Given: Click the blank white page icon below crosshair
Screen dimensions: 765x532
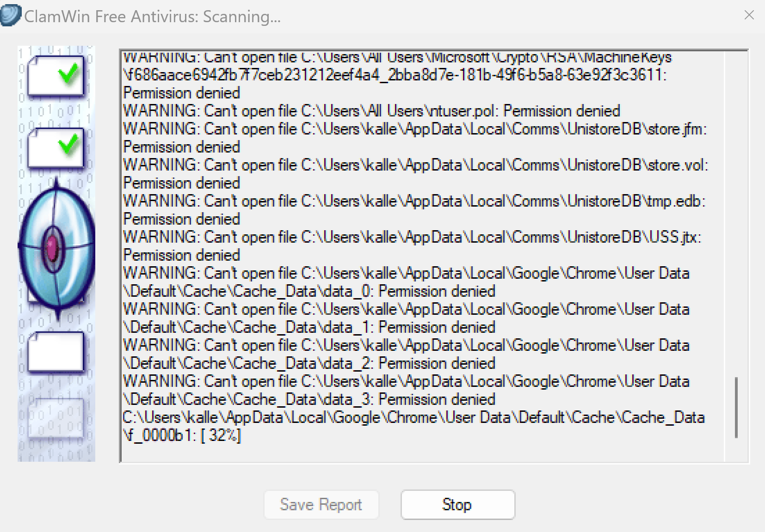Looking at the screenshot, I should [56, 353].
